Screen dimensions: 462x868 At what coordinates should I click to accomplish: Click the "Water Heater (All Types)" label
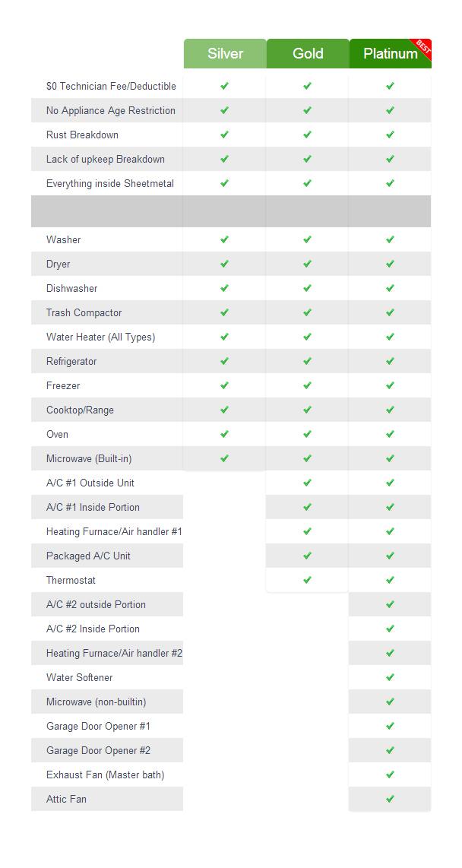coord(100,337)
